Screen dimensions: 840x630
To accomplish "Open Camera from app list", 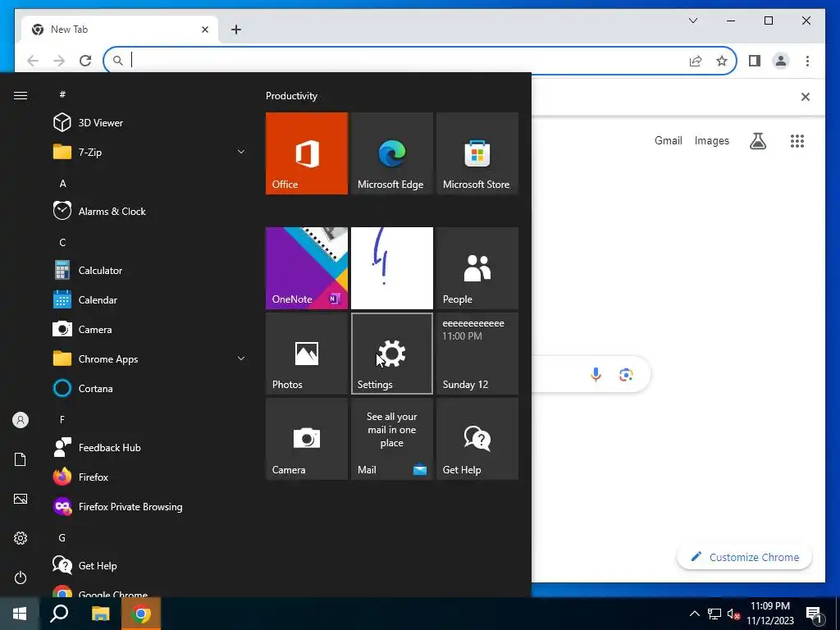I will [150, 330].
